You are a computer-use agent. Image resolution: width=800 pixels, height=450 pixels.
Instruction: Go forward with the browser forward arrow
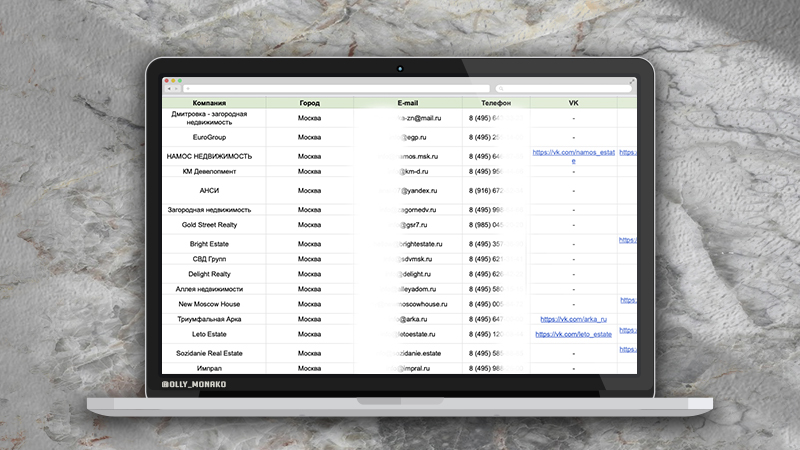tap(177, 89)
